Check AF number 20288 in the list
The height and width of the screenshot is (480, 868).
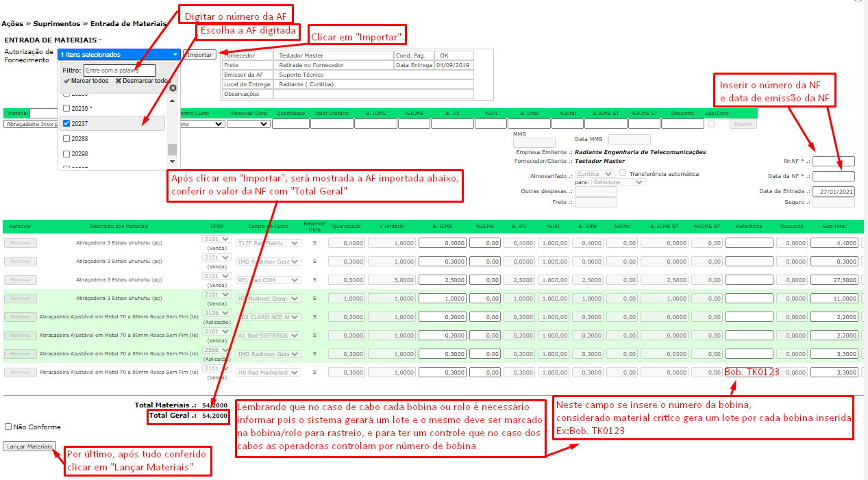[x=66, y=138]
